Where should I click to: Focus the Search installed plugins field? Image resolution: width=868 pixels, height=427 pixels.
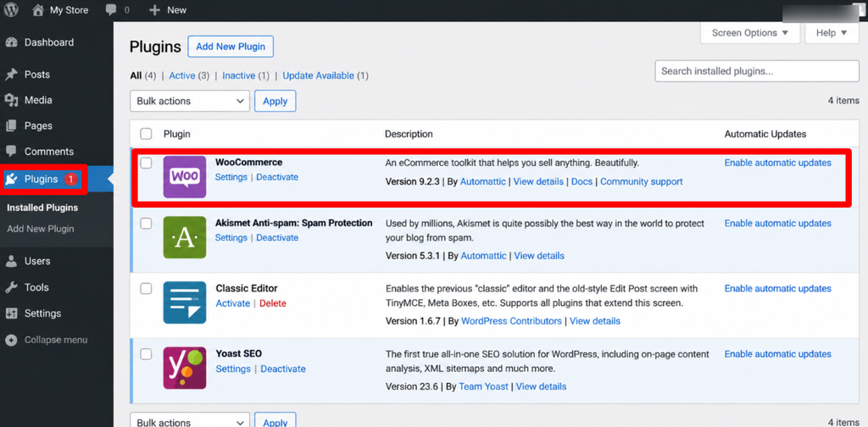(x=757, y=71)
